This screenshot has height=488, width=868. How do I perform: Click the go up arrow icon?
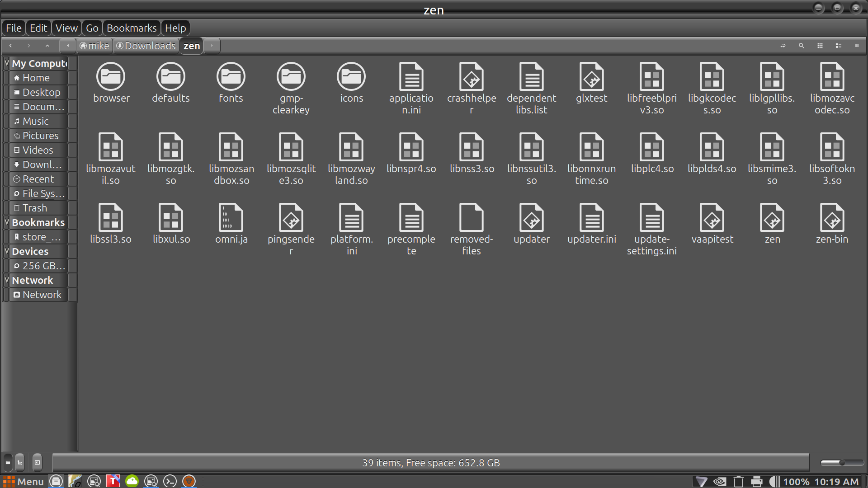pos(47,46)
